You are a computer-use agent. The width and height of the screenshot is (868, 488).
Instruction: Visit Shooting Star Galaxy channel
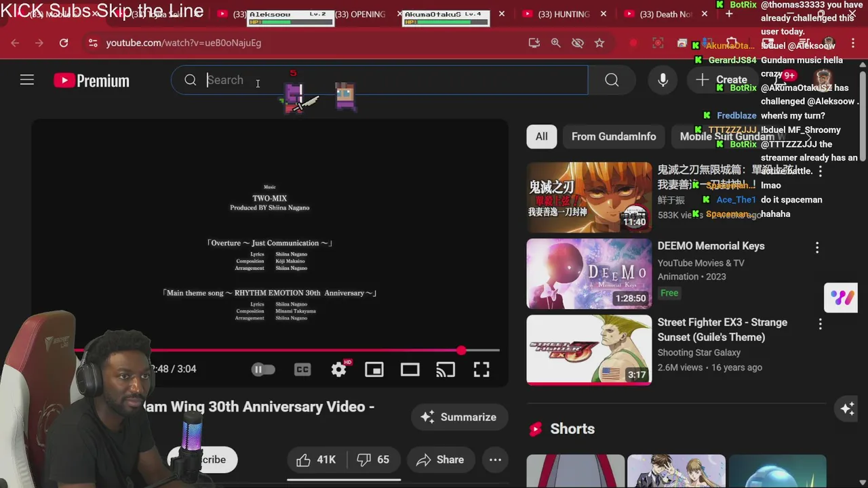(x=698, y=352)
